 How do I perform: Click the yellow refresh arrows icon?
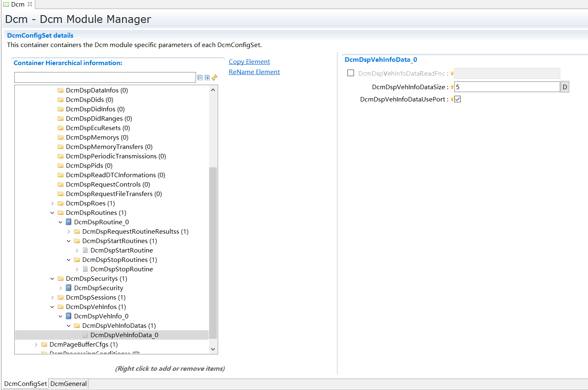[x=214, y=77]
